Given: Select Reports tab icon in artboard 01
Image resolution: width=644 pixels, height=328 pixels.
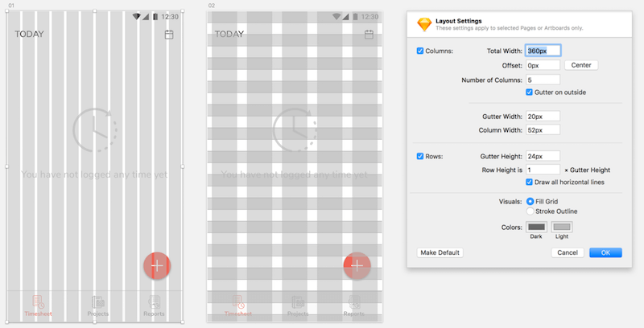Looking at the screenshot, I should click(x=154, y=302).
